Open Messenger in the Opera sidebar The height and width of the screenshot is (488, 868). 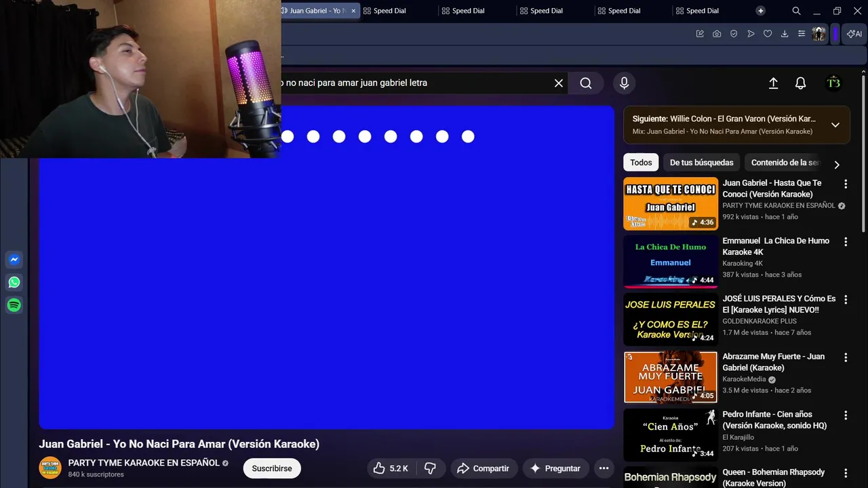point(14,260)
